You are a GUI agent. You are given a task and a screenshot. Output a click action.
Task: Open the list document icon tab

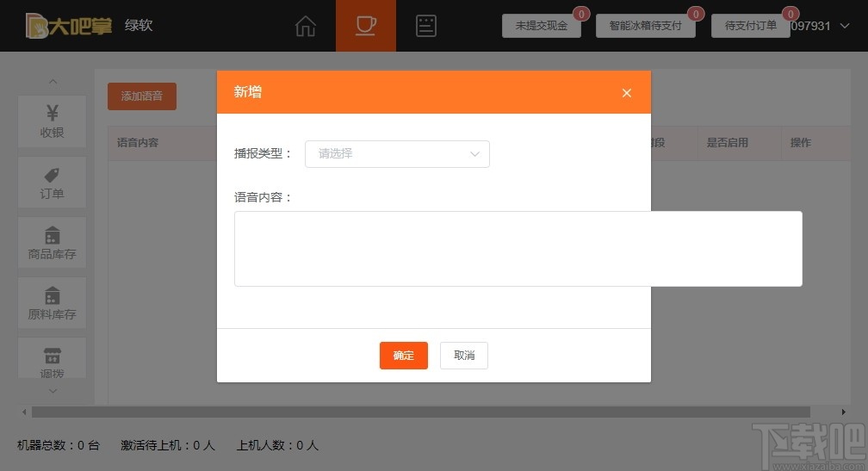tap(425, 26)
